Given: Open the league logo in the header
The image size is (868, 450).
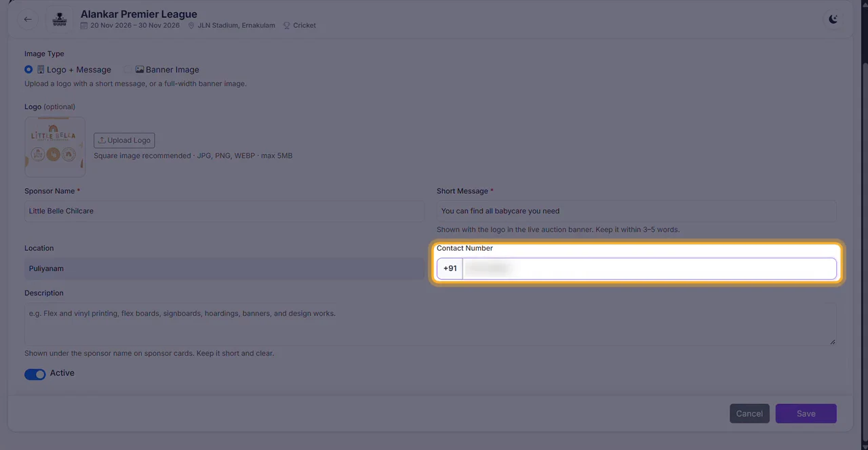Looking at the screenshot, I should 60,19.
